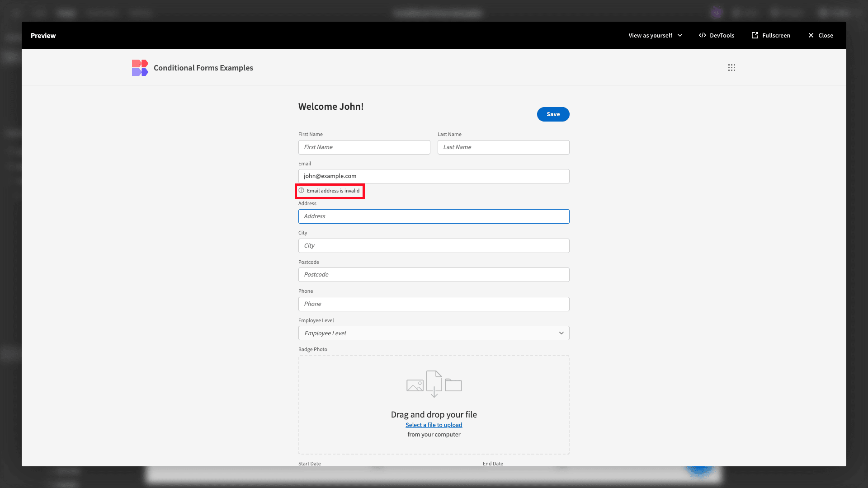868x488 pixels.
Task: Open DevTools in the preview bar
Action: coord(717,35)
